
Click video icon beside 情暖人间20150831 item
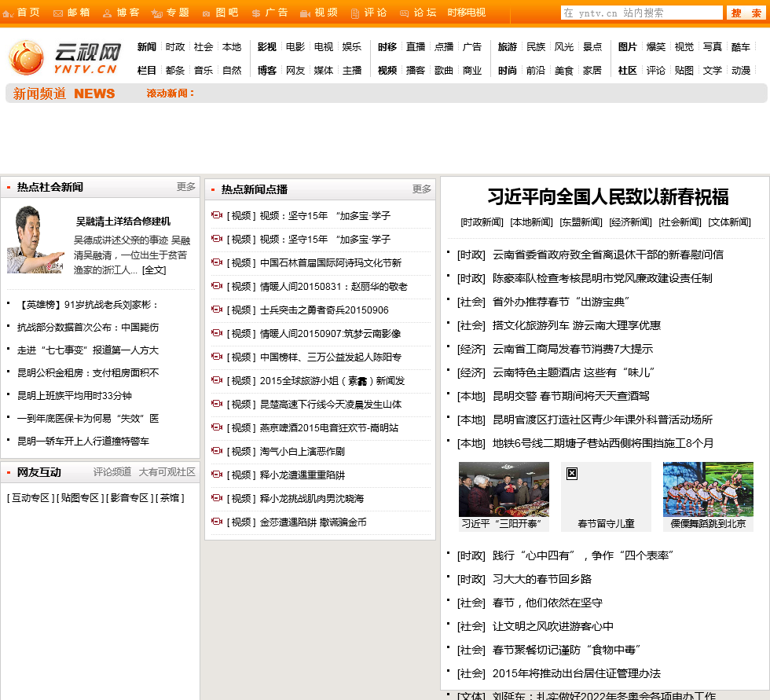217,286
